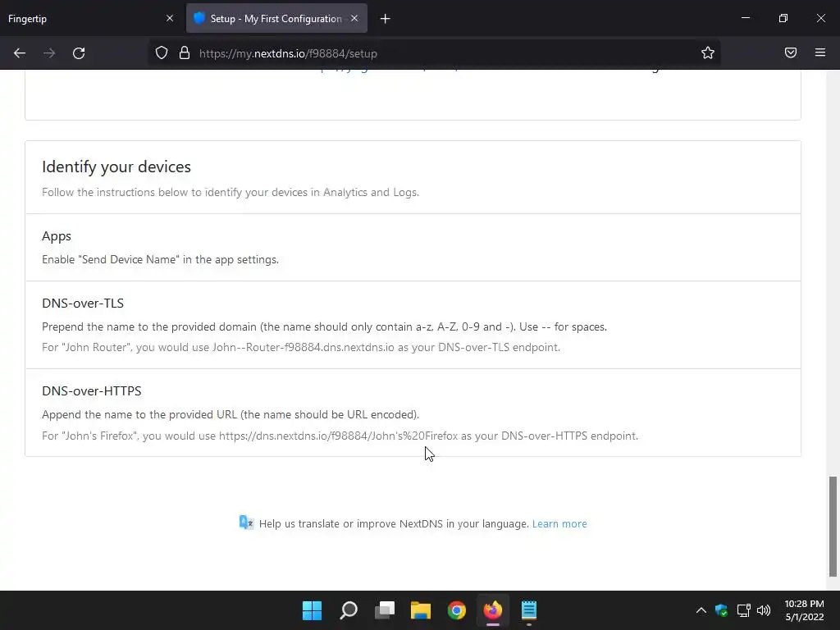Open a new browser tab
Viewport: 840px width, 630px height.
click(386, 19)
